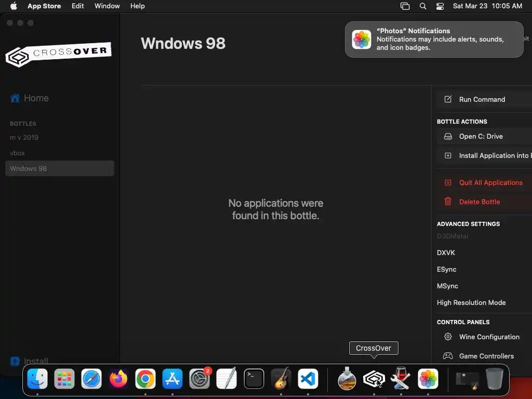The height and width of the screenshot is (399, 532).
Task: Click the minimized window thumbnail in Dock
Action: pyautogui.click(x=467, y=380)
